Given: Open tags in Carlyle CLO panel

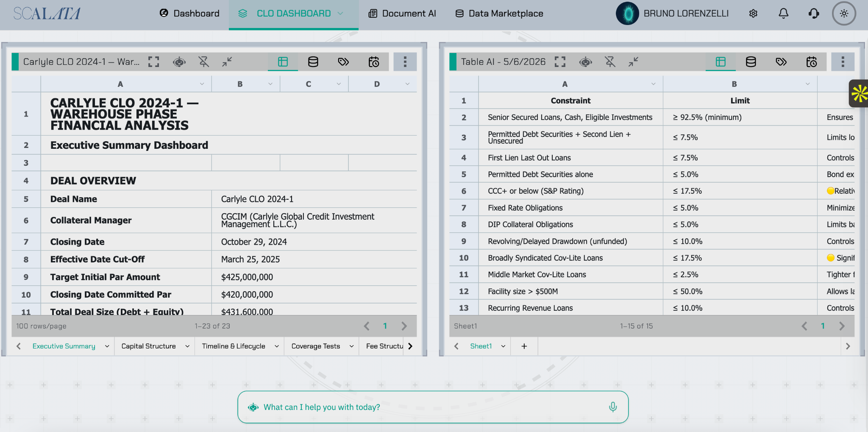Looking at the screenshot, I should click(343, 62).
